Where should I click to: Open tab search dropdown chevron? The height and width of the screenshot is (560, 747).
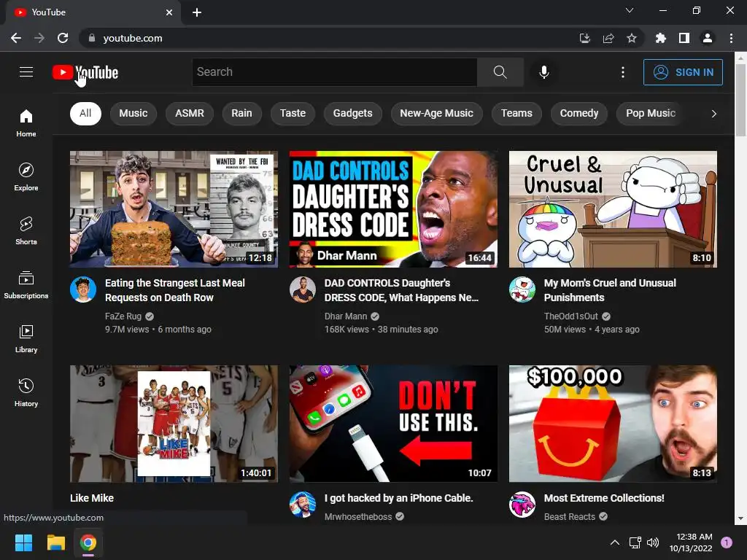pos(630,10)
